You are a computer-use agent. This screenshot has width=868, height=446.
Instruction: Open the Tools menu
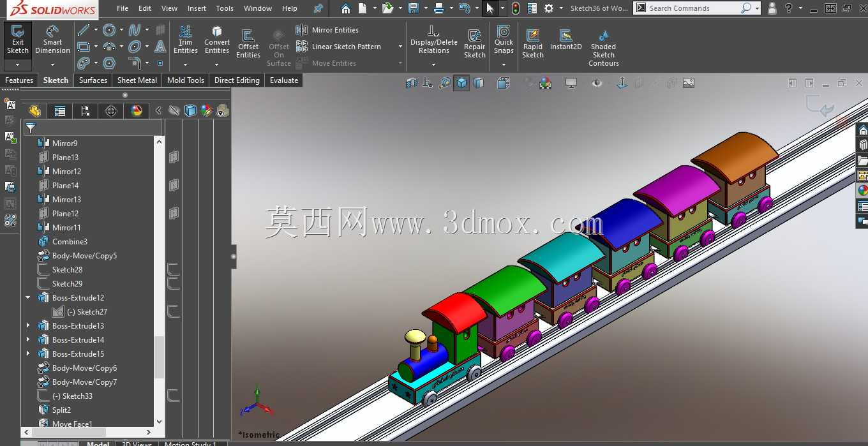(x=225, y=8)
